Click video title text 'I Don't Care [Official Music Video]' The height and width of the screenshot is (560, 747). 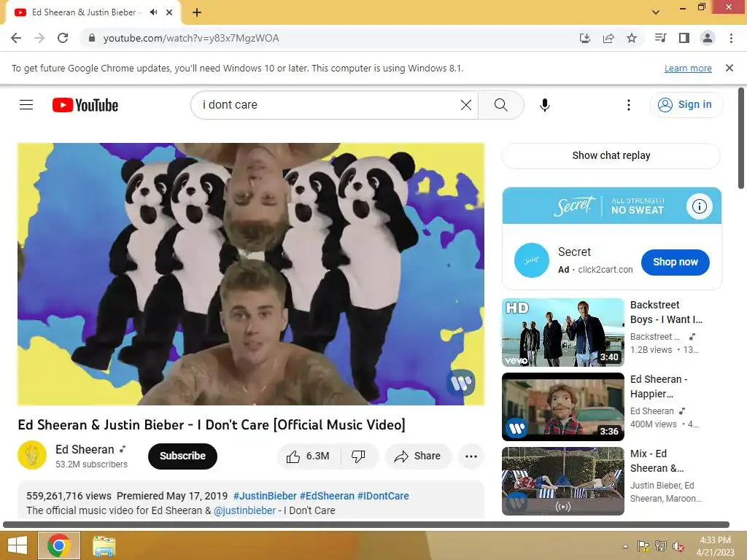point(301,425)
